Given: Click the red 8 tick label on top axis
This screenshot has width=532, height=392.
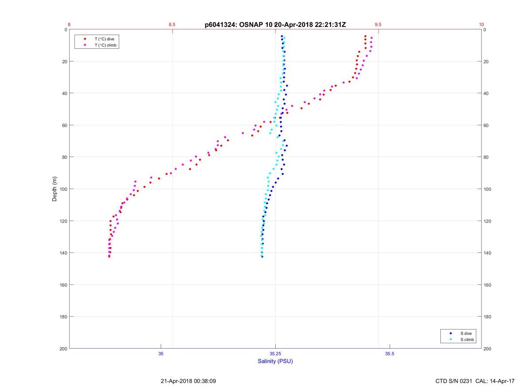Looking at the screenshot, I should click(x=69, y=25).
